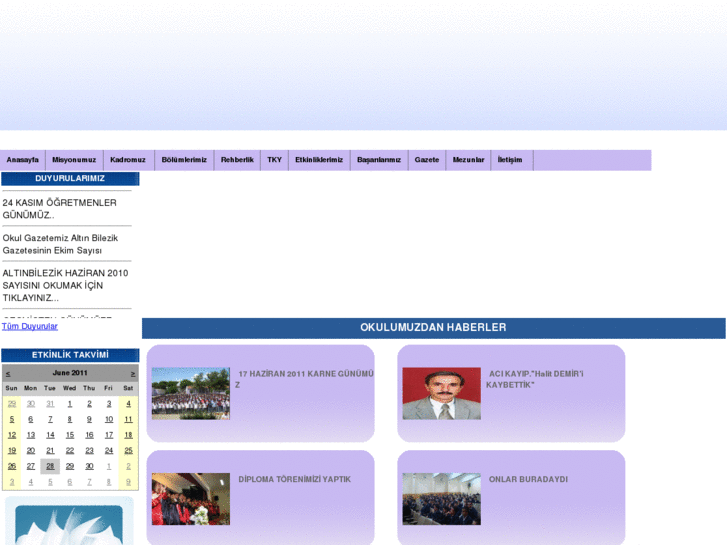
Task: Open the TKY menu item
Action: point(274,160)
